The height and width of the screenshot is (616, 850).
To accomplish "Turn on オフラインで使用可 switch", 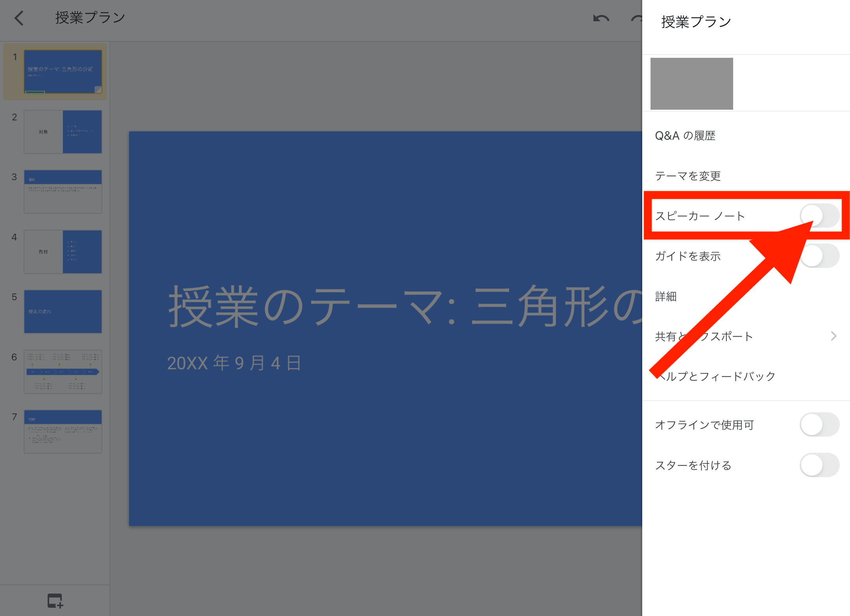I will click(819, 424).
